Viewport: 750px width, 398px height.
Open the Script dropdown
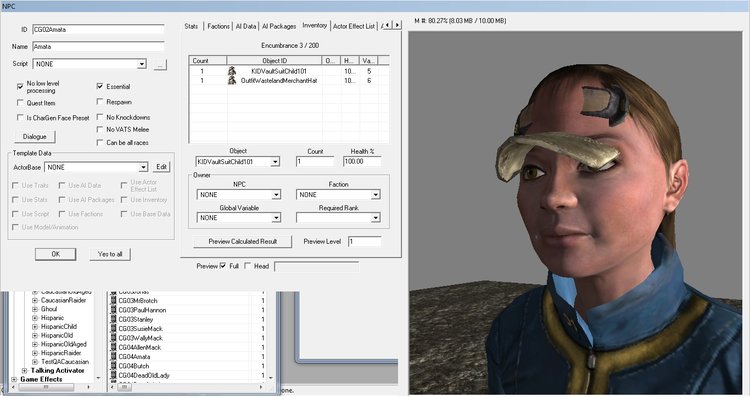142,64
